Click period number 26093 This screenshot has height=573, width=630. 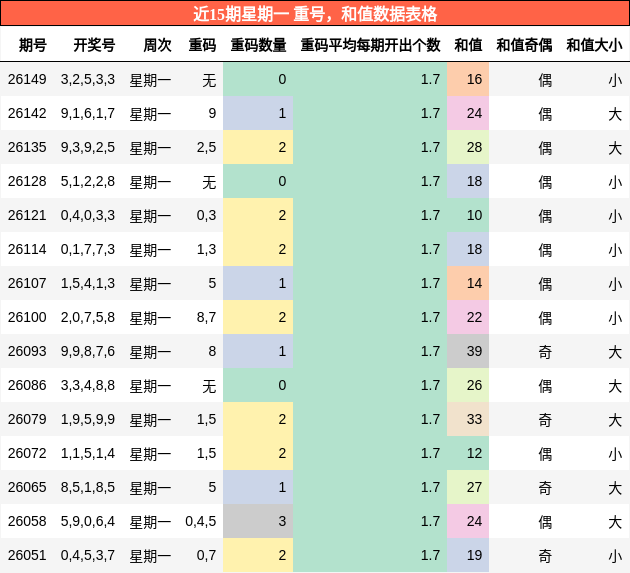tap(27, 351)
